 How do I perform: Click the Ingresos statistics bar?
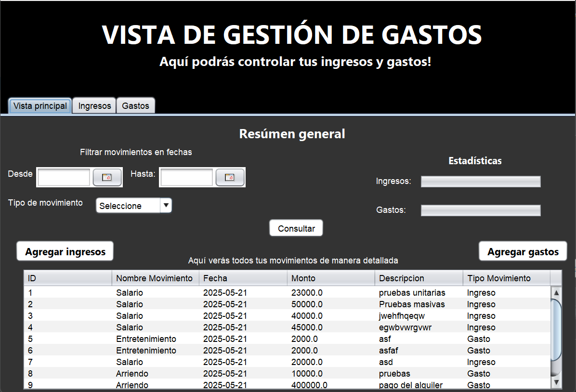[x=480, y=182]
